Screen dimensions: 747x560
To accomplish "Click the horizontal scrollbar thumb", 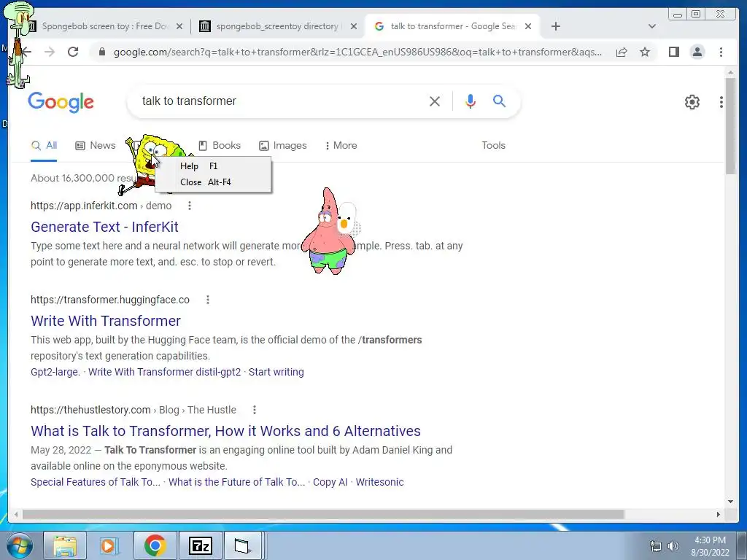I will point(323,514).
